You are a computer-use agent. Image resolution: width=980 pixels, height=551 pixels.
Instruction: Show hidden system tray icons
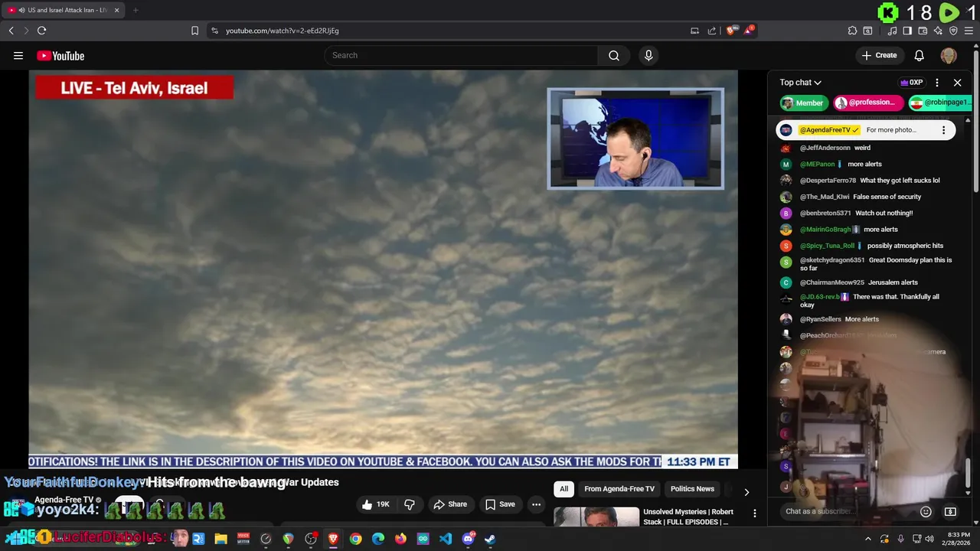[867, 539]
